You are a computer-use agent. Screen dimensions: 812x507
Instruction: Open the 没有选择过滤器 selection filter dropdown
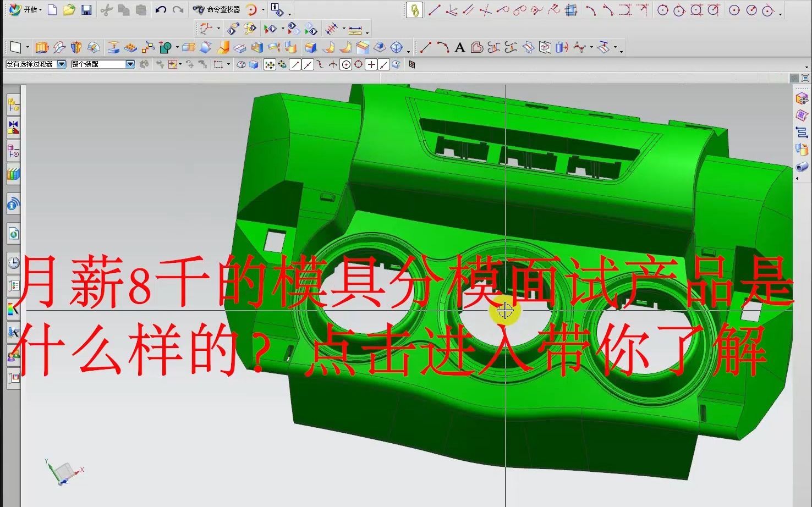61,64
